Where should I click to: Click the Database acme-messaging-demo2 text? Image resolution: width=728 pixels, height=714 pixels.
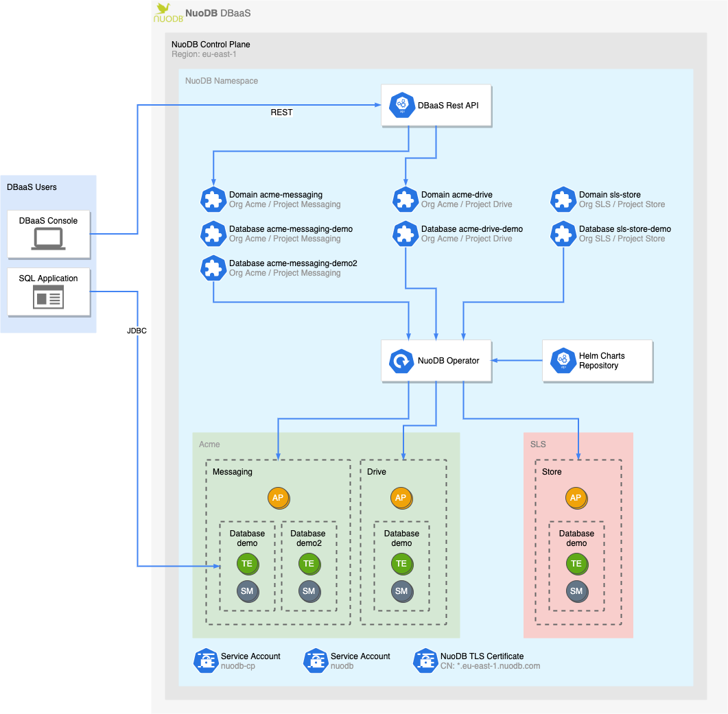click(293, 263)
